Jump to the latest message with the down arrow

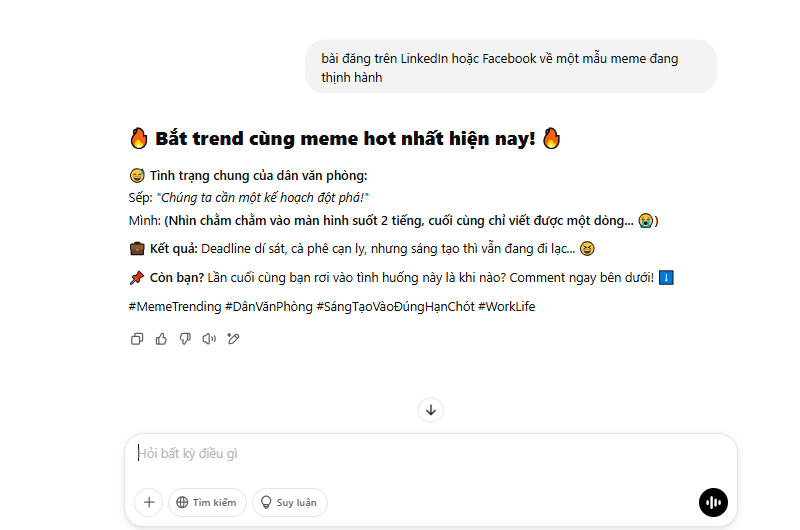tap(431, 410)
